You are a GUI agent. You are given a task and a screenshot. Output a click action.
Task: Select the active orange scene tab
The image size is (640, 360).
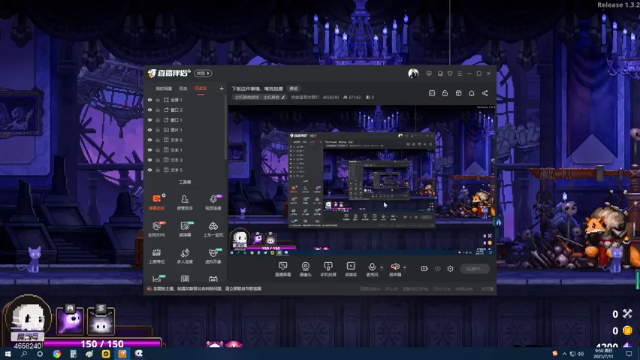tap(200, 89)
